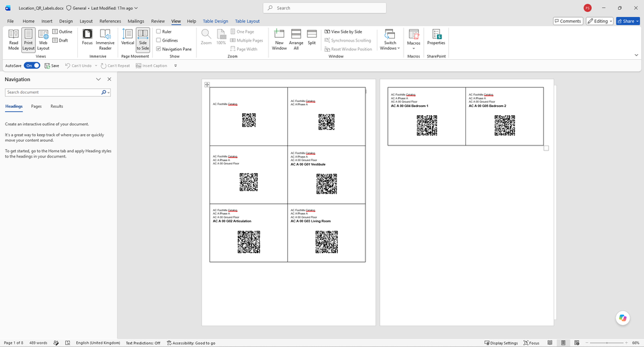The width and height of the screenshot is (644, 347).
Task: Split the document window
Action: [312, 37]
